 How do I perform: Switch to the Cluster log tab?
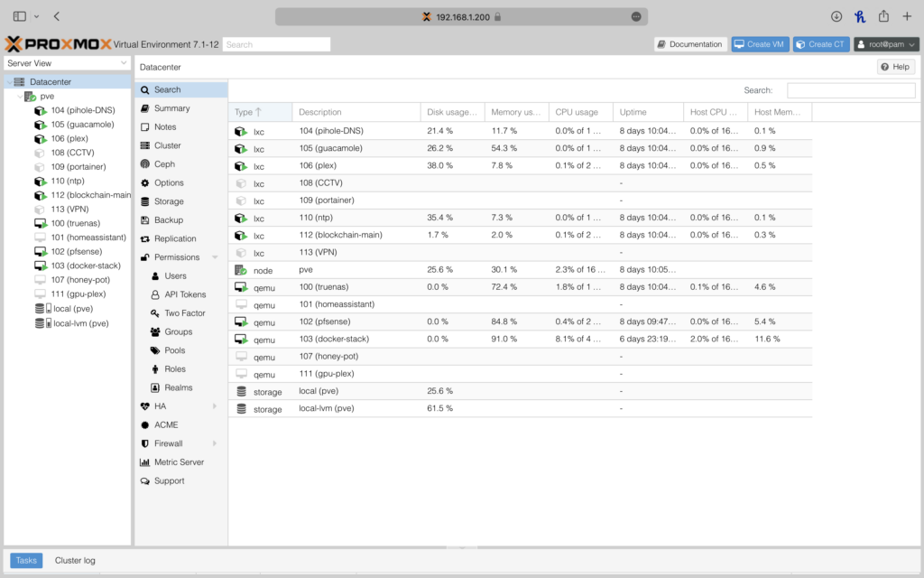(75, 560)
